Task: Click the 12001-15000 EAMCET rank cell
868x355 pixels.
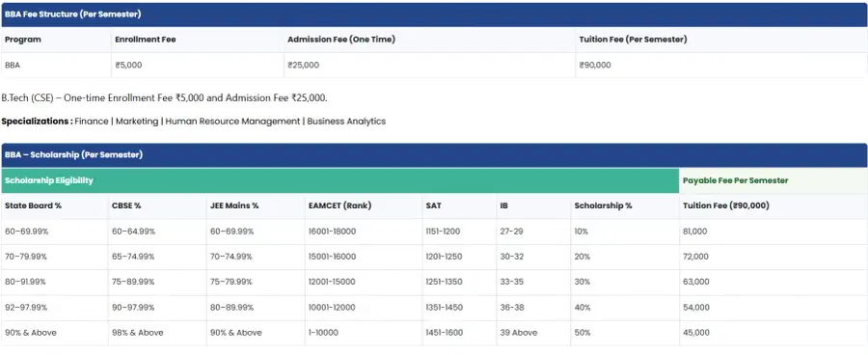Action: (364, 282)
